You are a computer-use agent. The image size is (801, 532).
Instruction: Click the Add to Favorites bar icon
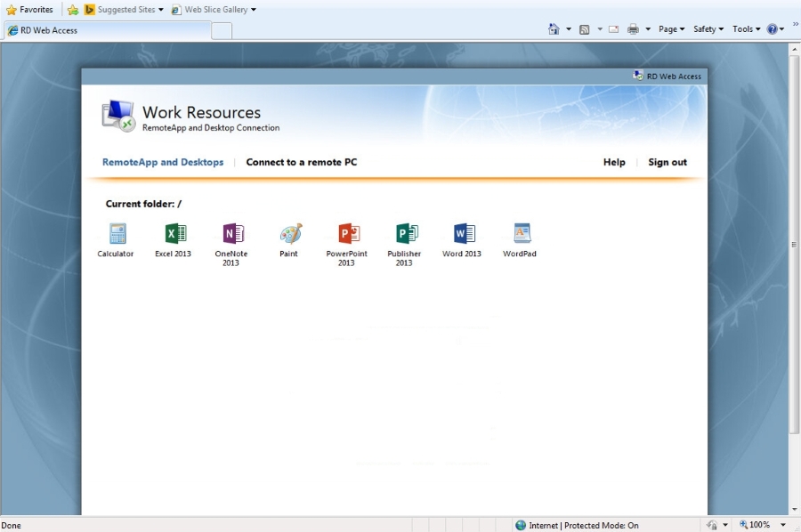click(73, 10)
